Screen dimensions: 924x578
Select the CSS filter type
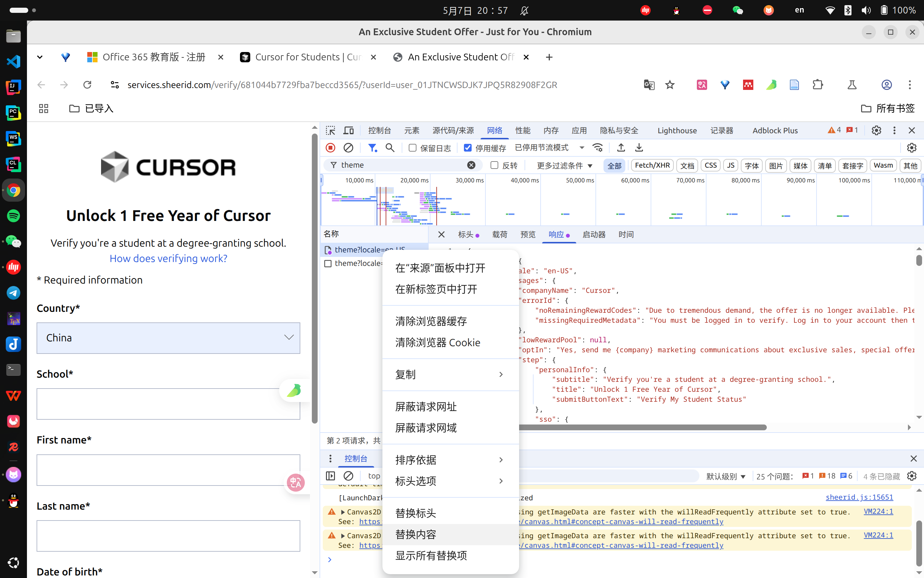coord(710,165)
